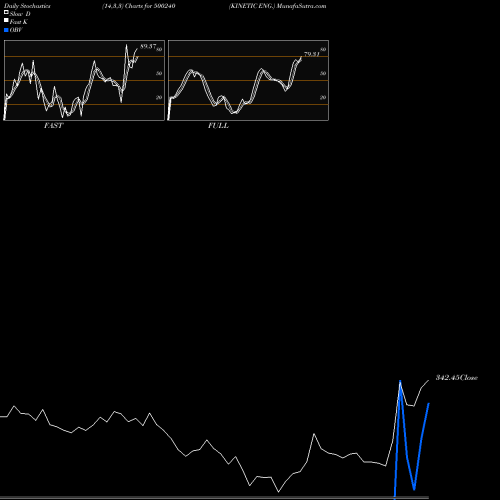This screenshot has height=500, width=500.
Task: Click the 'Slow D' legend text
Action: pyautogui.click(x=20, y=14)
